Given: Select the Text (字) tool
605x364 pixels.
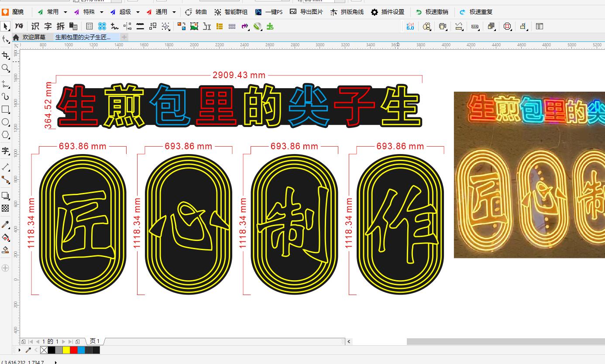Looking at the screenshot, I should coord(5,151).
